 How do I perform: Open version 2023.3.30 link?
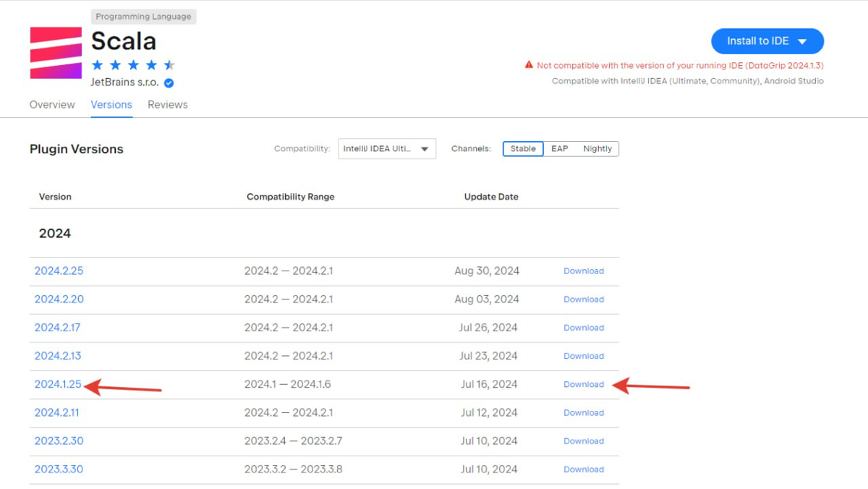click(x=59, y=469)
